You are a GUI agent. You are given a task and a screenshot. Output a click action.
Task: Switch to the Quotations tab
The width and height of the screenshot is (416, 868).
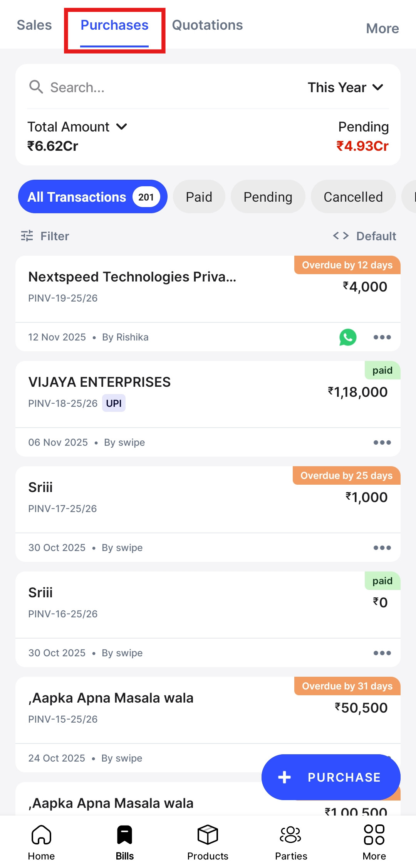(x=207, y=25)
